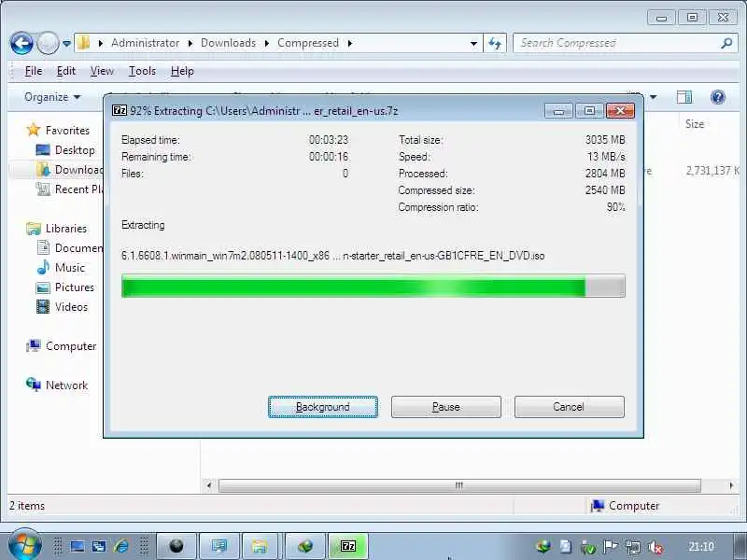Click the system clock showing 21:10
Image resolution: width=747 pixels, height=560 pixels.
(701, 547)
